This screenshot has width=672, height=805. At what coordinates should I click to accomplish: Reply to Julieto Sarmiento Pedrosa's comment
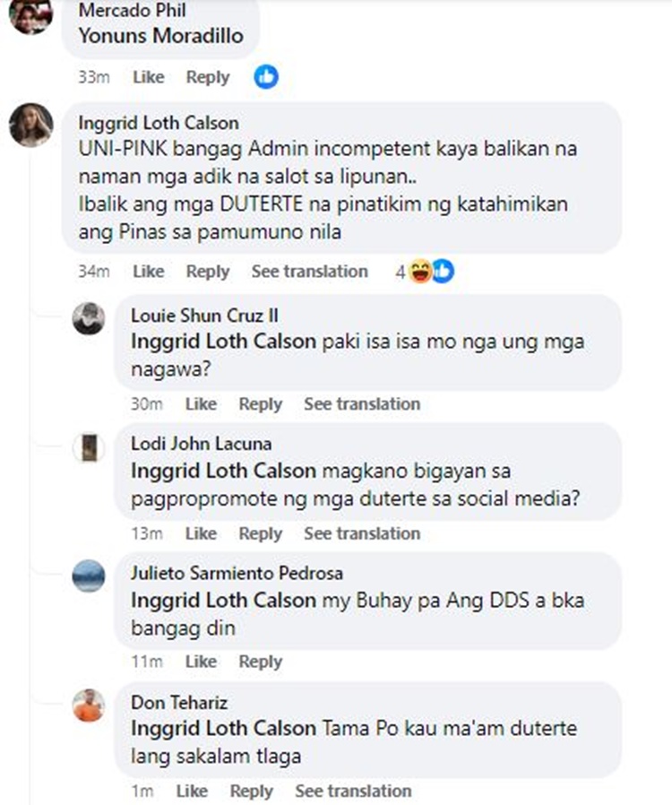(x=260, y=662)
